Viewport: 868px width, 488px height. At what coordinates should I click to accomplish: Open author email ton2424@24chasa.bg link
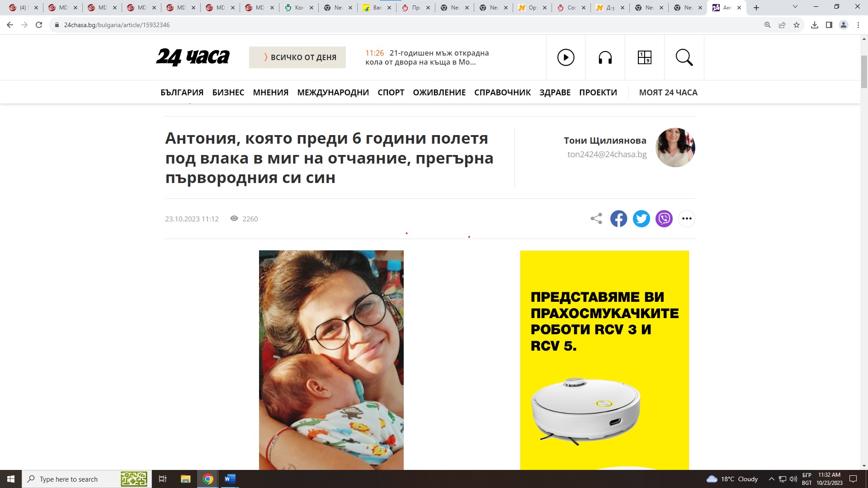(607, 154)
